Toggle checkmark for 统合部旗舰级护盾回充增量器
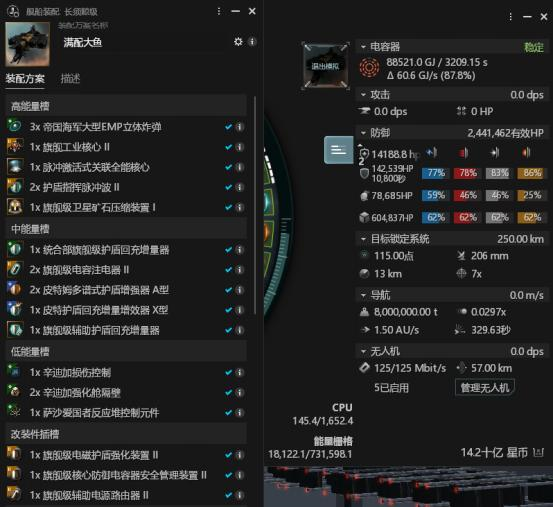 click(x=228, y=250)
